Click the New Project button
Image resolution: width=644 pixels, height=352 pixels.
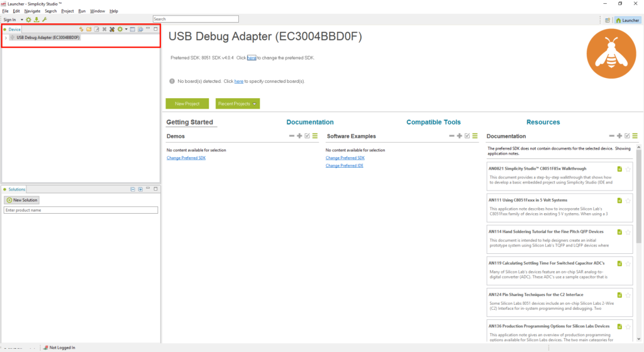[x=187, y=104]
